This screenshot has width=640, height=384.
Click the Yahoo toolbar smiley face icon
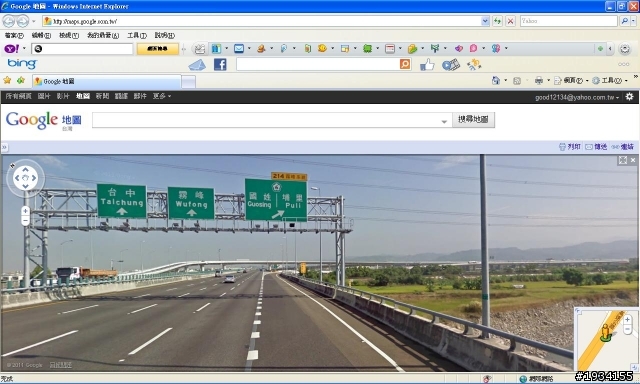pyautogui.click(x=322, y=48)
